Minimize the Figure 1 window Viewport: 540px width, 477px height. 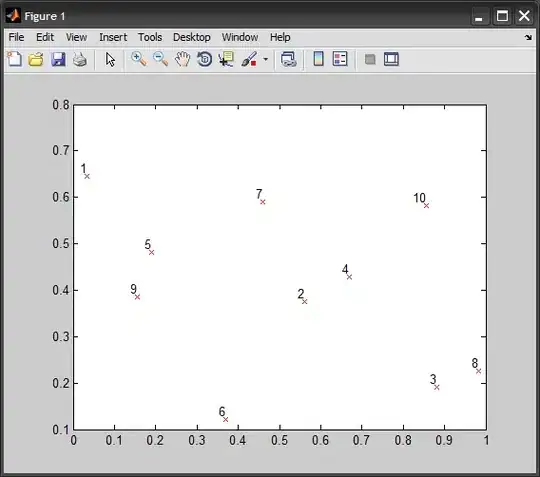[479, 16]
